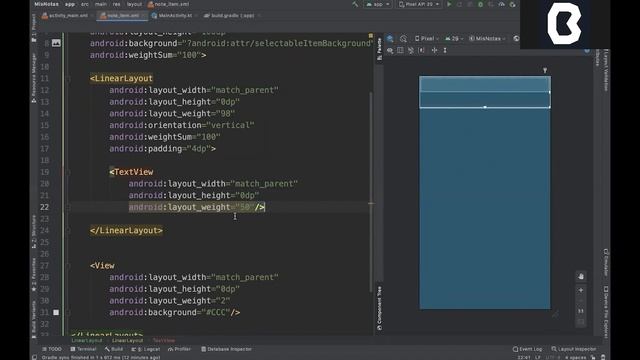
Task: Open the MisNotas theme dropdown
Action: click(x=487, y=38)
